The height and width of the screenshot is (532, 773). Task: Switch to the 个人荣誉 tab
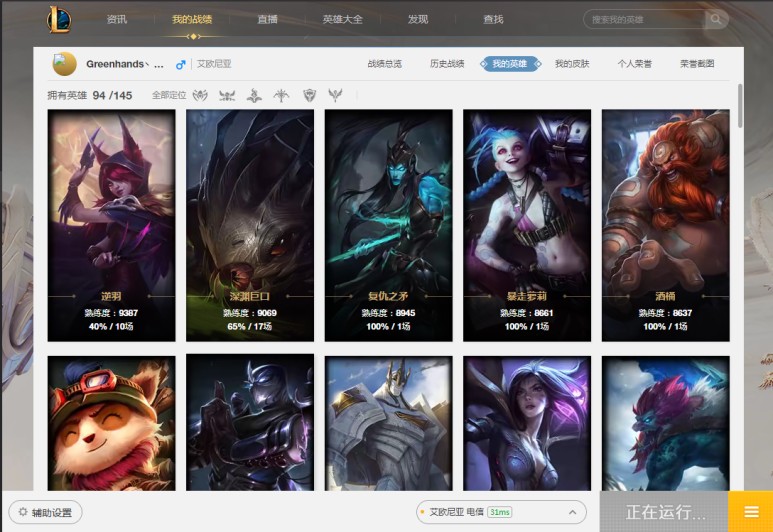634,64
